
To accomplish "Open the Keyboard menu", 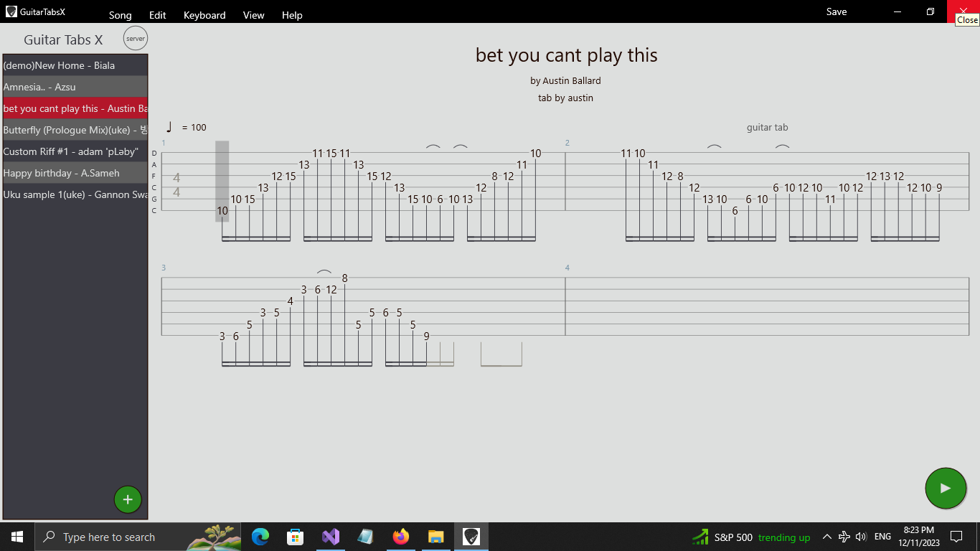I will (204, 14).
